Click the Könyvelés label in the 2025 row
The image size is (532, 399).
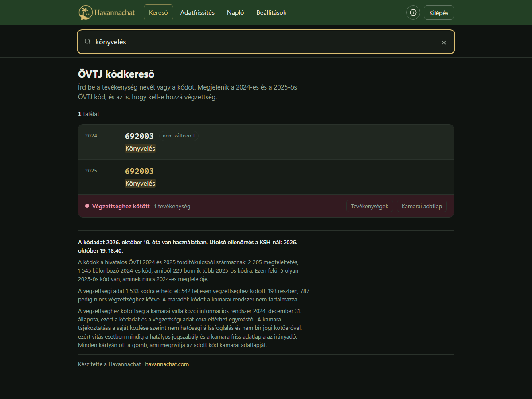[140, 184]
